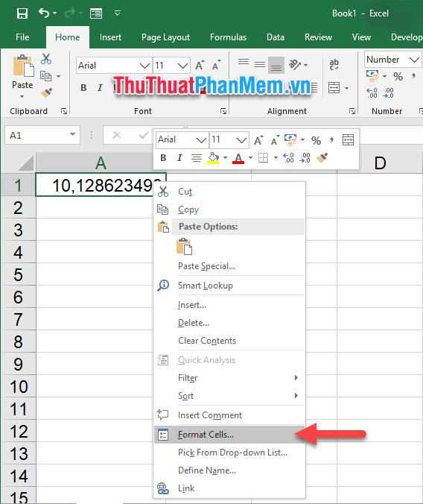Image resolution: width=423 pixels, height=504 pixels.
Task: Click the form icon in quick access toolbar
Action: pyautogui.click(x=96, y=13)
